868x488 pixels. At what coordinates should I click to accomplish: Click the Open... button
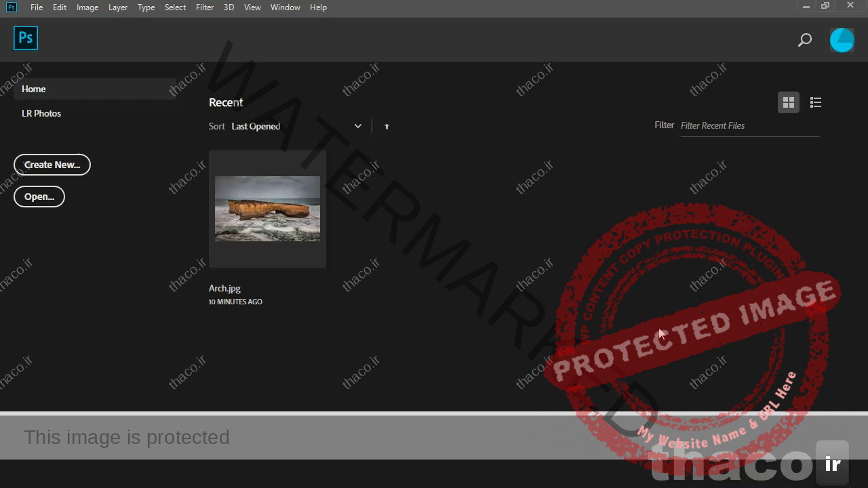point(39,197)
